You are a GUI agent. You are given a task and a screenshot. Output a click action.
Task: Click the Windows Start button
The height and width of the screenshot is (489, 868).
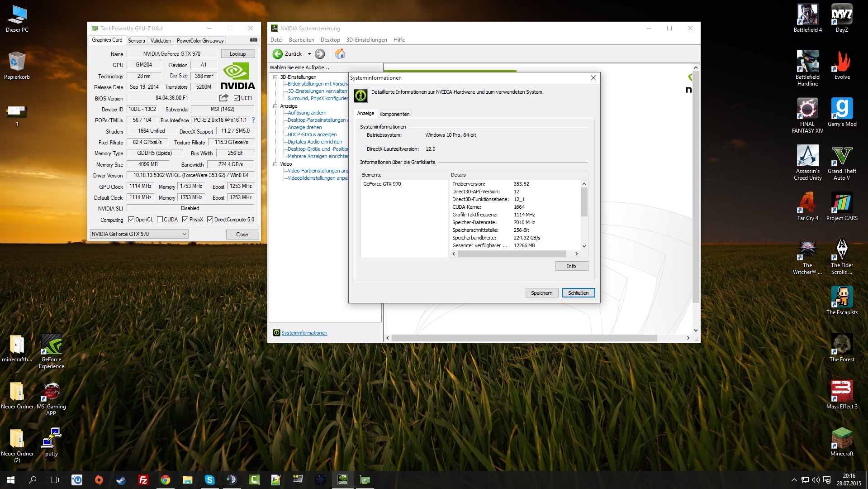11,480
